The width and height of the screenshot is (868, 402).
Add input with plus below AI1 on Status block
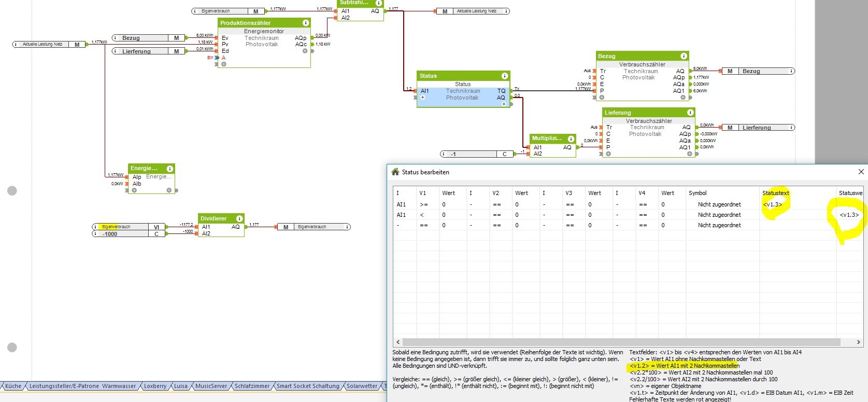423,98
